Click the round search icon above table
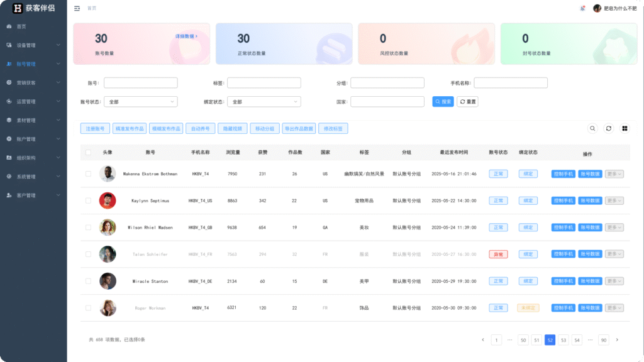This screenshot has width=644, height=362. [x=592, y=128]
